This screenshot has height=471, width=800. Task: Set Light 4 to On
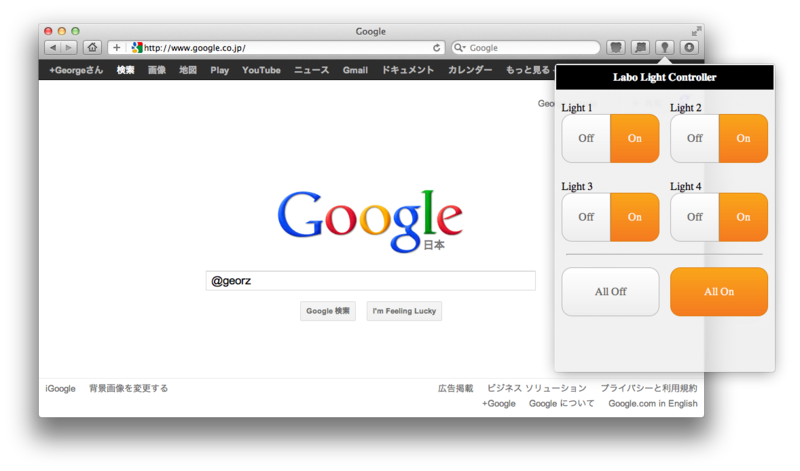(743, 217)
